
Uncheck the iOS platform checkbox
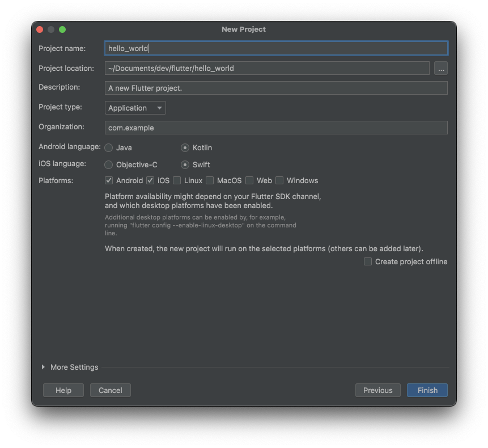(x=150, y=180)
